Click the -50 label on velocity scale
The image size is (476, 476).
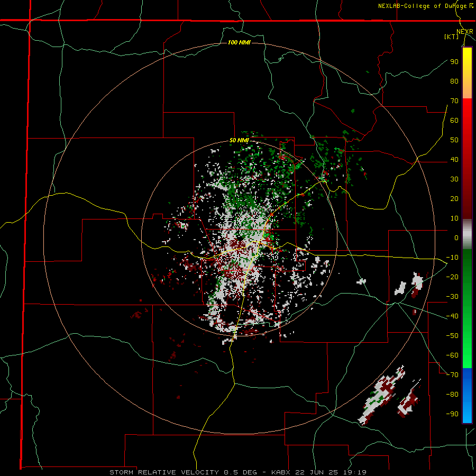[452, 336]
